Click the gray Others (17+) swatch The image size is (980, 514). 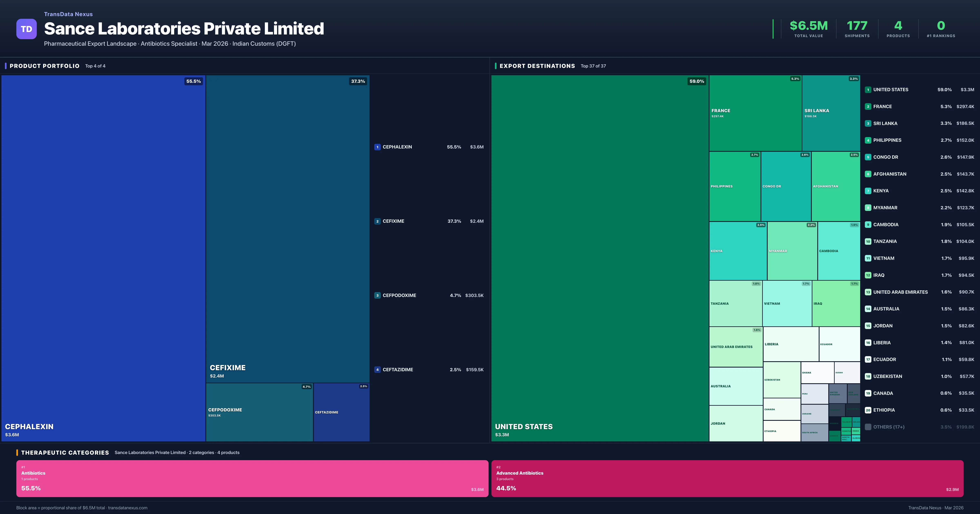pos(868,427)
